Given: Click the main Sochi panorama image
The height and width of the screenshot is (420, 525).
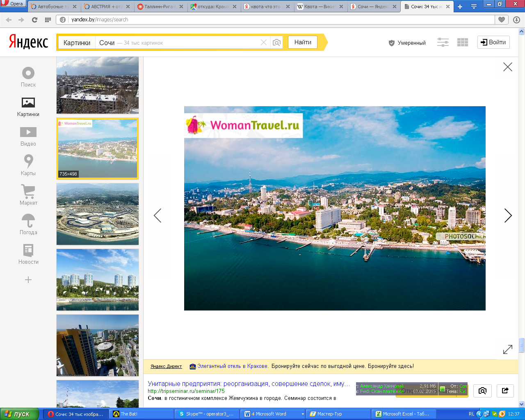Looking at the screenshot, I should point(335,208).
